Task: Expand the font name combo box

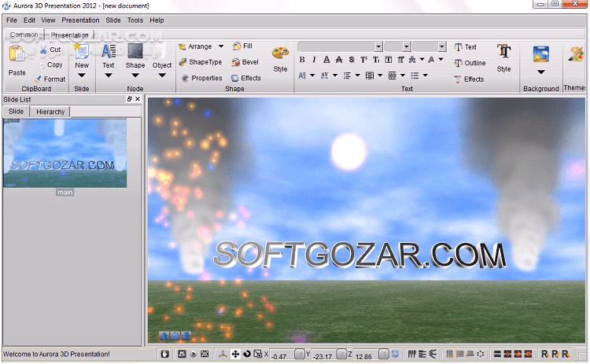Action: (378, 46)
